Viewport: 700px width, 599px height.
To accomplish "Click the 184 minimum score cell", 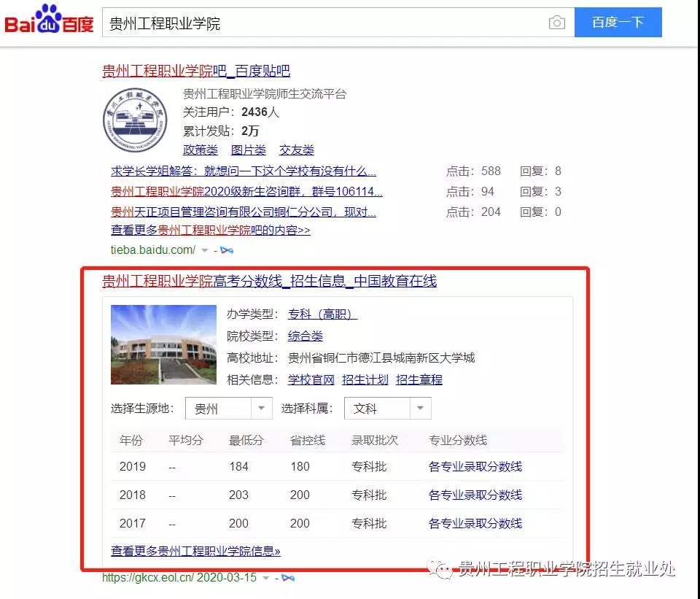I will [x=238, y=466].
